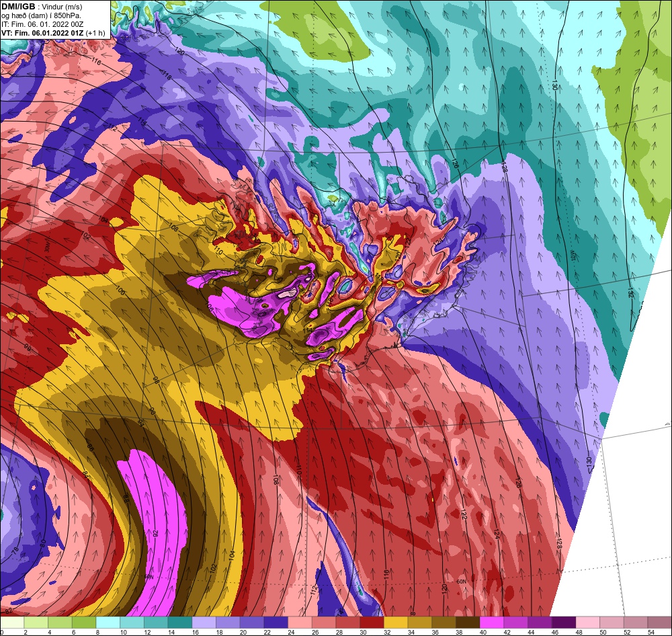The image size is (672, 636).
Task: Pick the purple swatch between 44 and 46
Action: pos(540,623)
